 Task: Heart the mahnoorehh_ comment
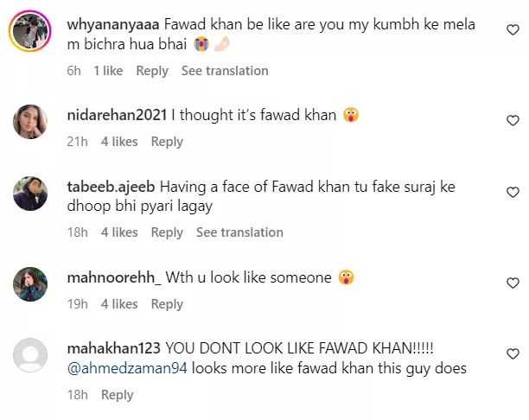[x=512, y=283]
